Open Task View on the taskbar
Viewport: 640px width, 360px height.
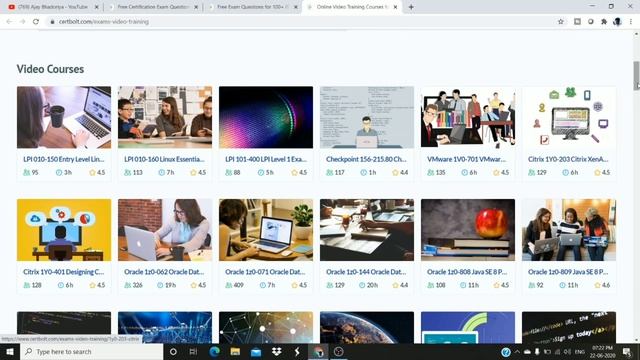[x=193, y=351]
